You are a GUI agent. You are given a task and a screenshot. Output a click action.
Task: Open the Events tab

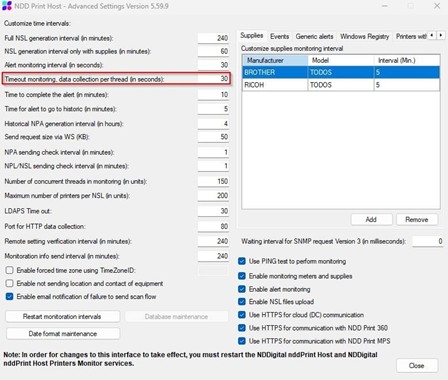coord(279,36)
